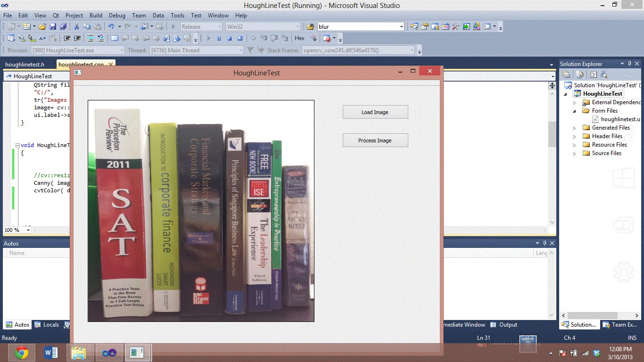Toggle Hex display in debug toolbar
Screen dimensions: 644x362
click(x=299, y=38)
